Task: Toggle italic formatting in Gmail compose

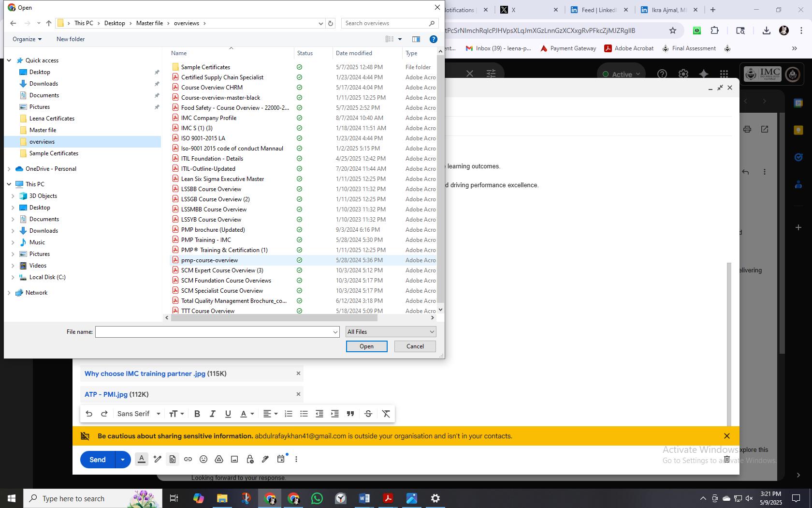Action: [x=212, y=414]
